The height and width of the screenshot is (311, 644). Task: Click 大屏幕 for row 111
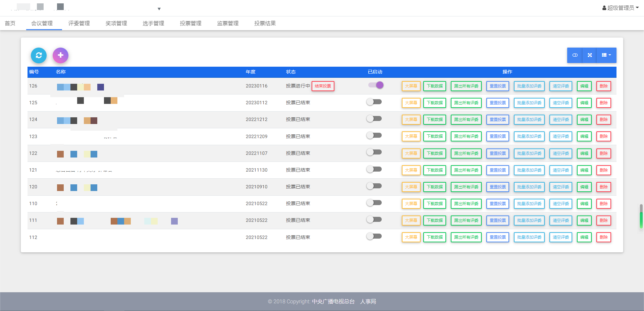[411, 221]
